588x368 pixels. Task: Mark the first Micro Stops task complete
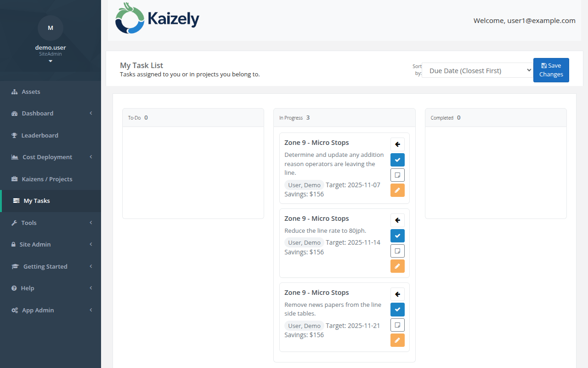397,160
